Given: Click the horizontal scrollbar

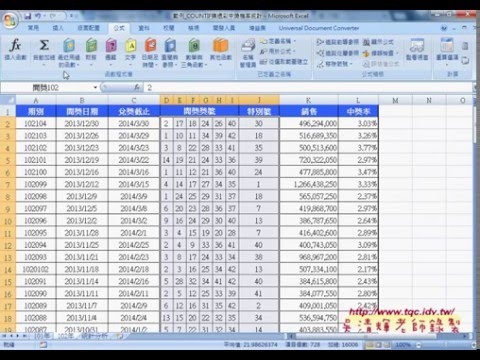Looking at the screenshot, I should click(x=378, y=336).
